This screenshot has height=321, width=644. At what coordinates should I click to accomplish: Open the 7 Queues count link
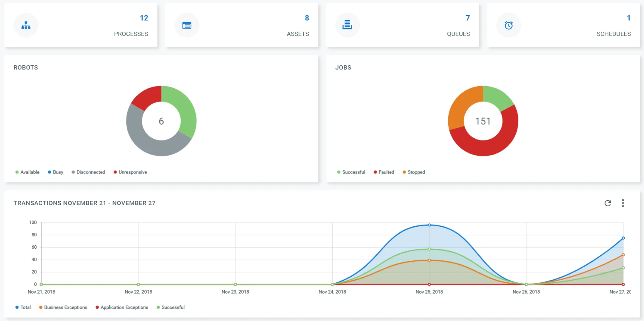[468, 18]
